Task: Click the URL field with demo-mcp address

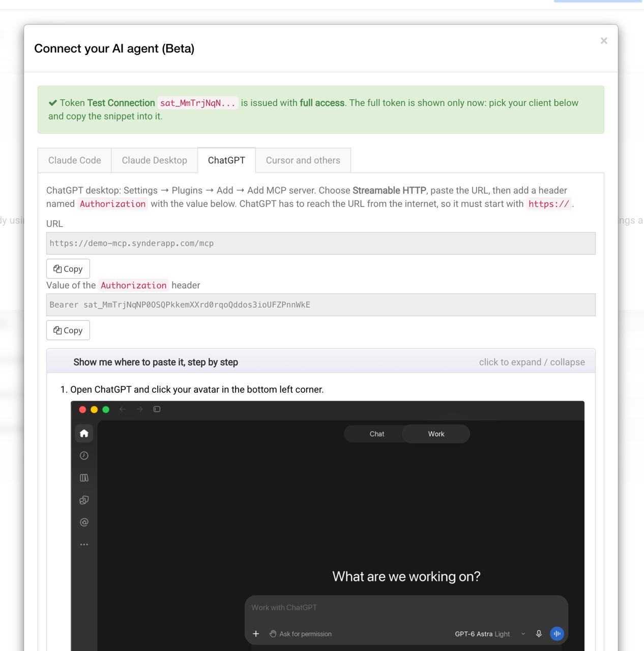Action: [321, 243]
